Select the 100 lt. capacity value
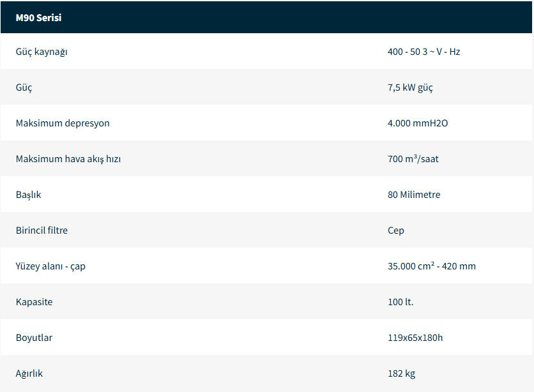The image size is (534, 392). tap(400, 302)
